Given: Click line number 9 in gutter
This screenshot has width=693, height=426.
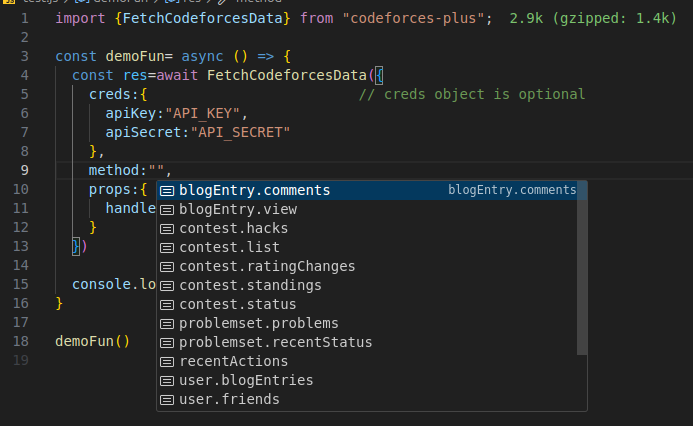Looking at the screenshot, I should tap(24, 170).
